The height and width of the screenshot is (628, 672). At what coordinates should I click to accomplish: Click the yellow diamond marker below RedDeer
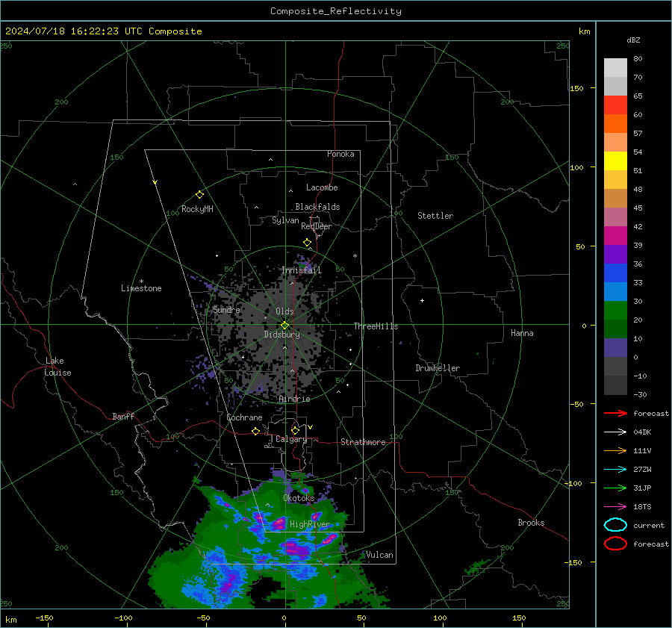coord(308,243)
